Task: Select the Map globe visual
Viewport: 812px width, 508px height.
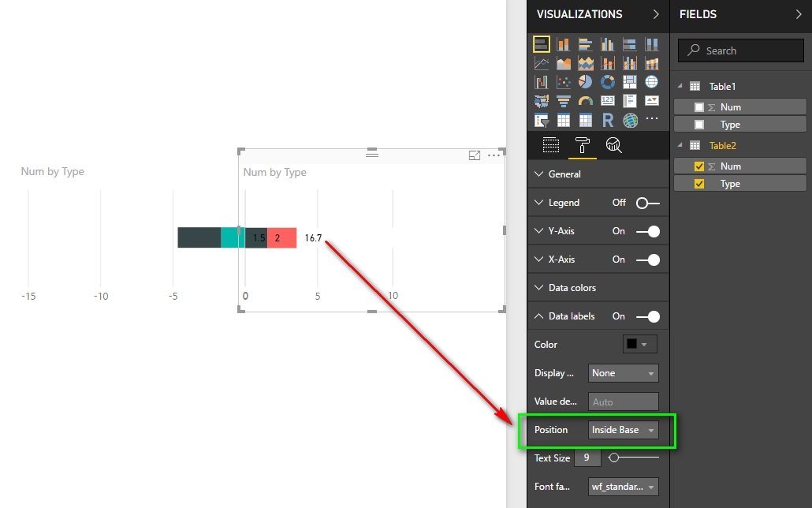Action: [652, 82]
